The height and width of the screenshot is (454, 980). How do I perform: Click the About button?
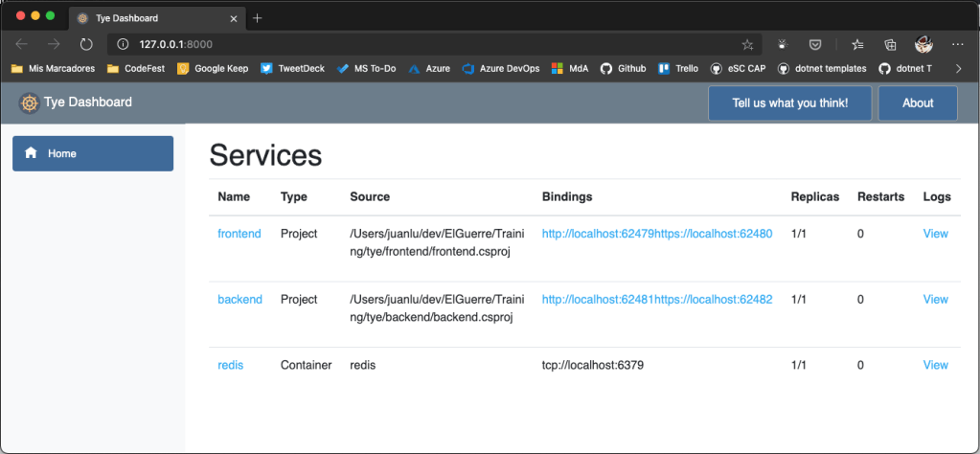[x=917, y=103]
